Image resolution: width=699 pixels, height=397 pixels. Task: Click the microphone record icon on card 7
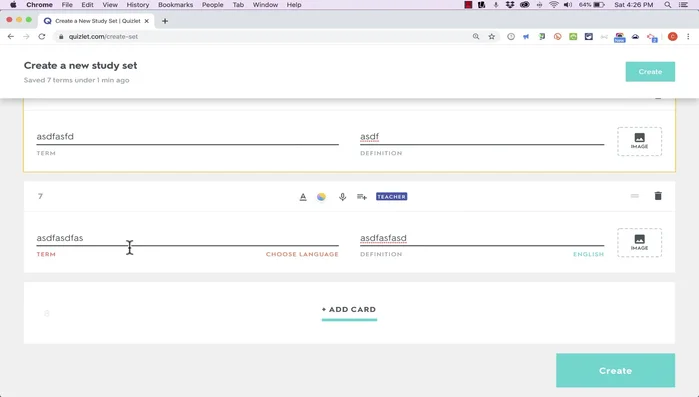(x=342, y=196)
